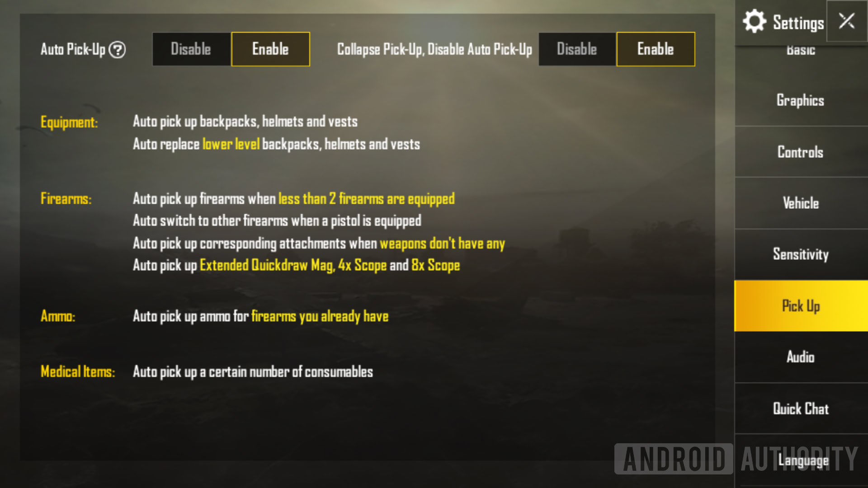Image resolution: width=868 pixels, height=488 pixels.
Task: Navigate to Quick Chat settings tab
Action: [801, 408]
